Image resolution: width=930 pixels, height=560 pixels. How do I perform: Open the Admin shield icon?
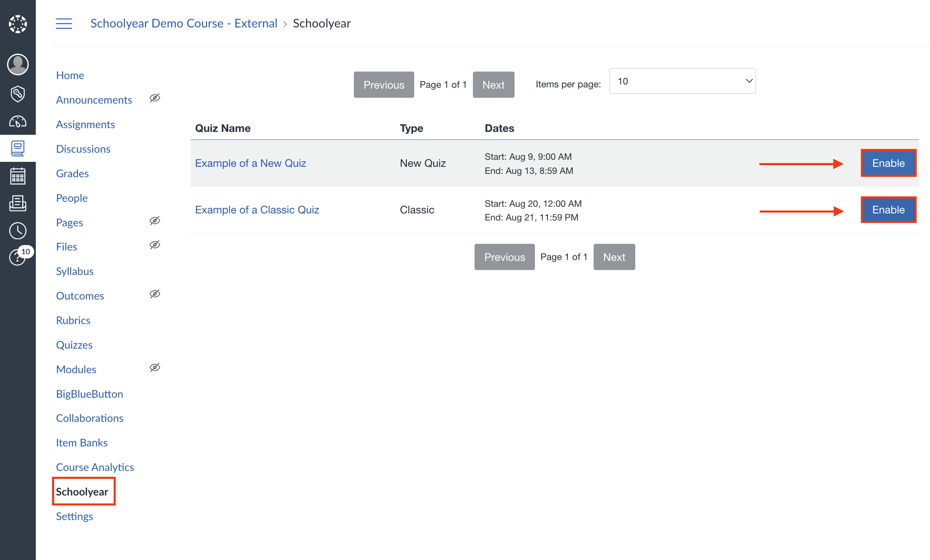(x=18, y=94)
